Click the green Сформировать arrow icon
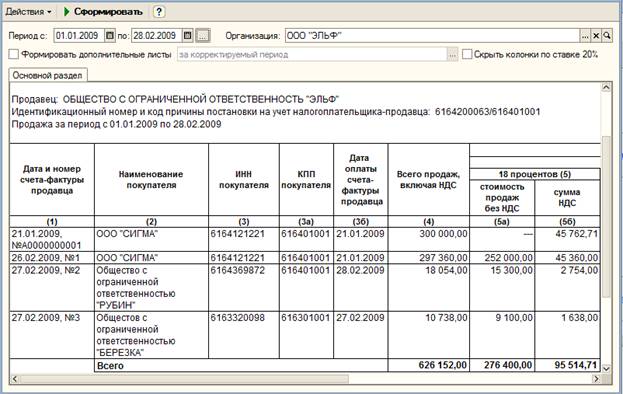The image size is (623, 394). tap(66, 12)
